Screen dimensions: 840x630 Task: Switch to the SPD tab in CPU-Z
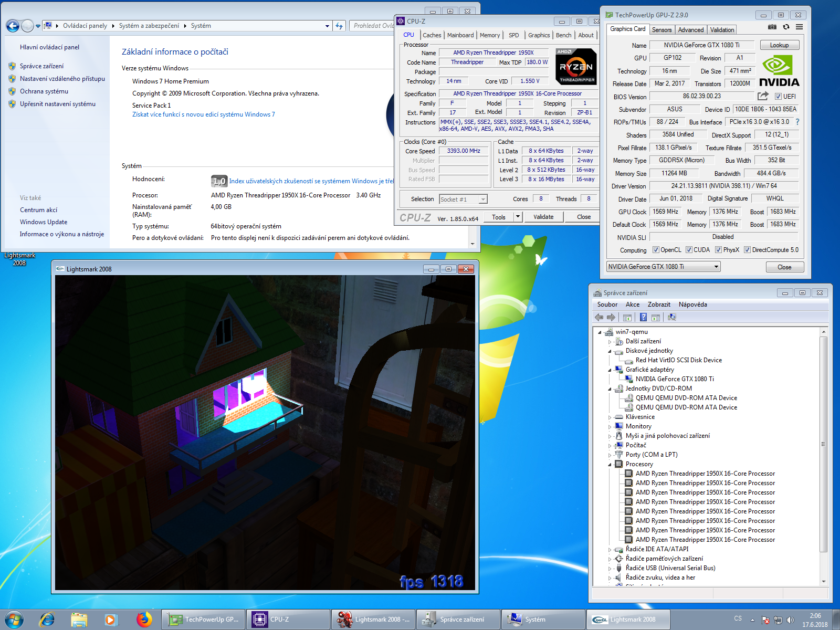[x=513, y=35]
